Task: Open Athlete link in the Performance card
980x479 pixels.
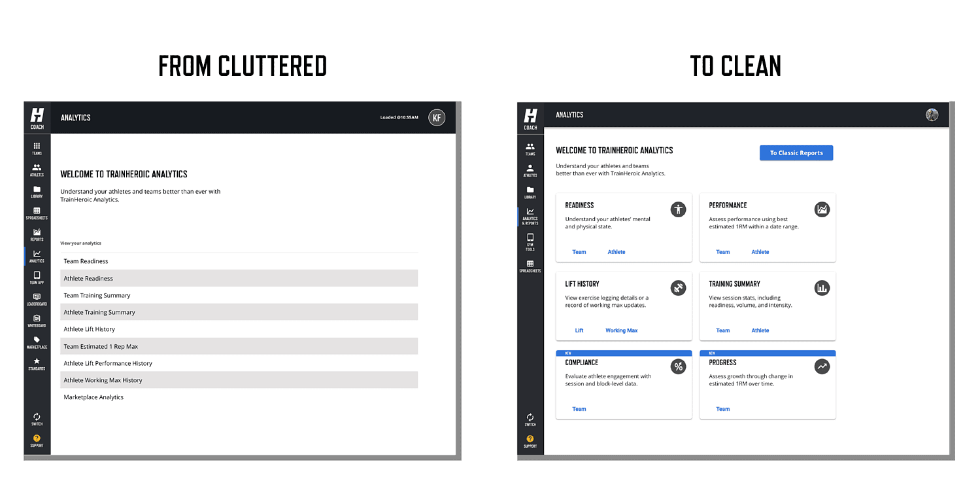Action: pyautogui.click(x=760, y=252)
